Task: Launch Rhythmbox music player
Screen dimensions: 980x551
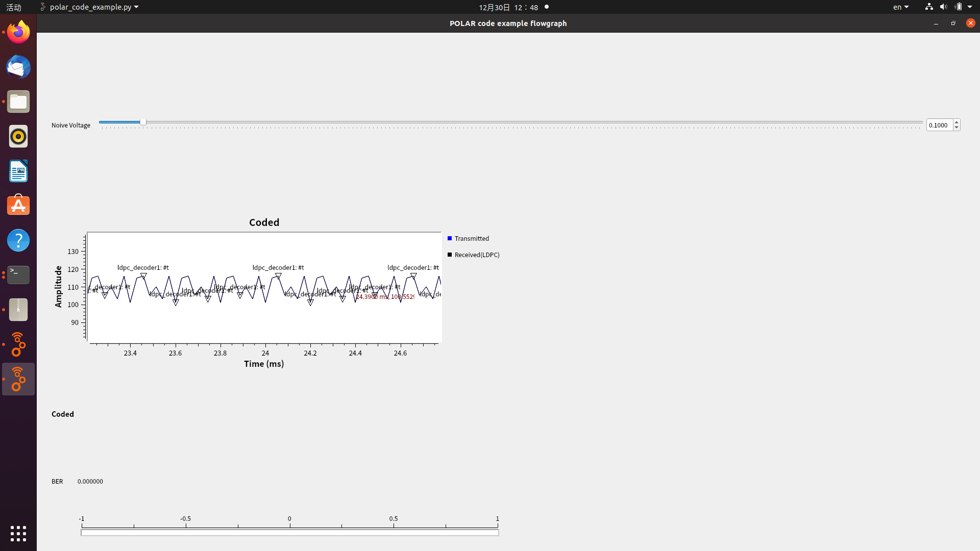Action: coord(18,136)
